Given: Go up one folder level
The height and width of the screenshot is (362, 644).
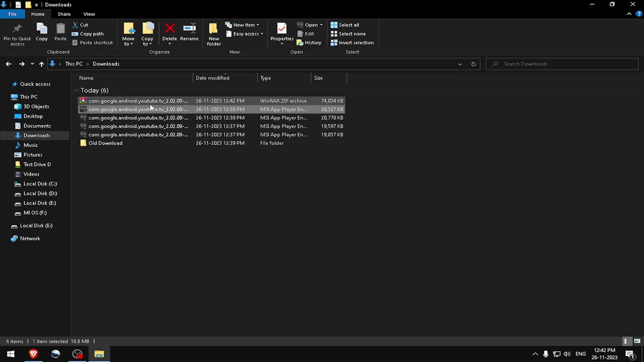Looking at the screenshot, I should coord(41,64).
